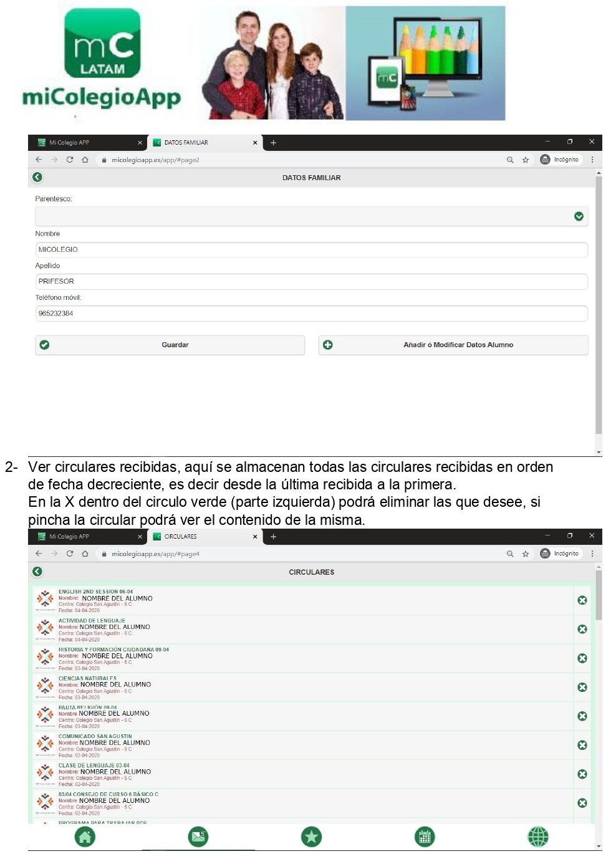616x864 pixels.
Task: Click the address bar showing #page4
Action: pos(299,554)
